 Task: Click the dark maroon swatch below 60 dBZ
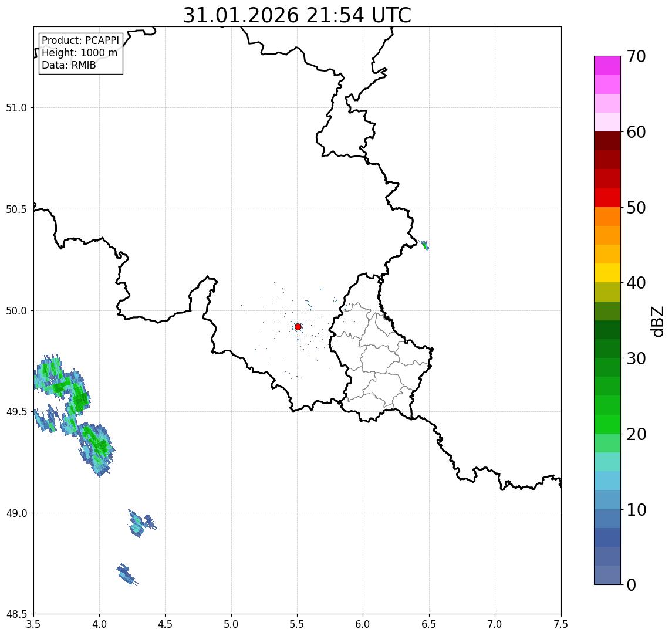(x=607, y=141)
